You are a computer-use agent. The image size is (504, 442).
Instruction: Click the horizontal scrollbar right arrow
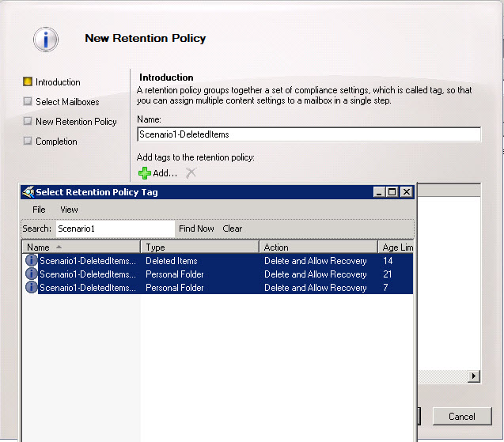click(473, 376)
